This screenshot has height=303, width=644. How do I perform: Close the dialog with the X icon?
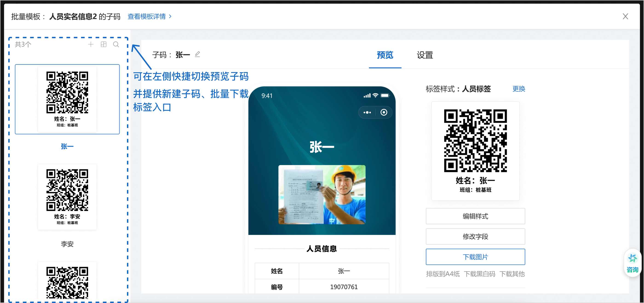coord(625,16)
